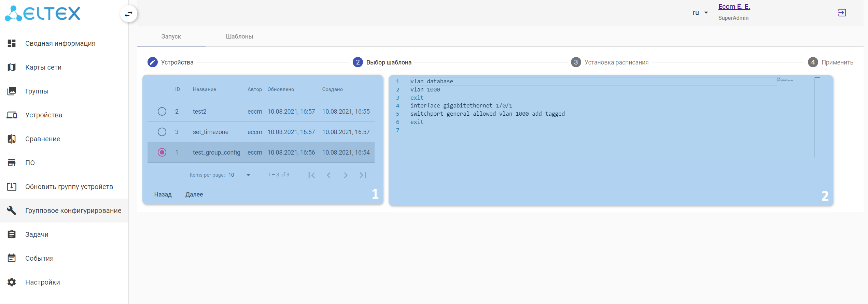Select radio button for template test2
The width and height of the screenshot is (868, 304).
point(162,112)
